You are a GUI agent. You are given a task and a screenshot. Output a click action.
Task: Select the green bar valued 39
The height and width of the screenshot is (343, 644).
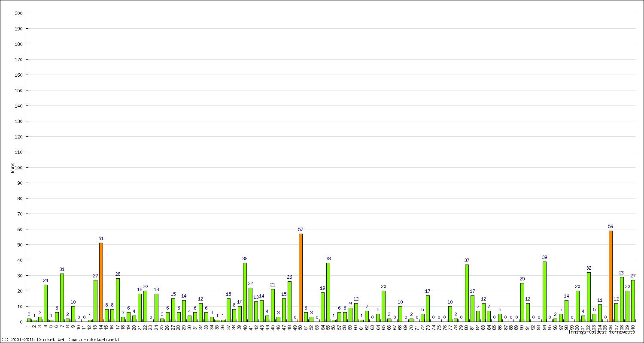click(544, 292)
